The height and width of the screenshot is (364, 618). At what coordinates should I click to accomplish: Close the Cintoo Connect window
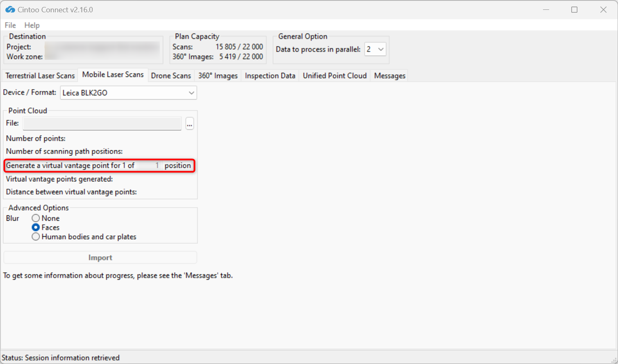click(603, 9)
